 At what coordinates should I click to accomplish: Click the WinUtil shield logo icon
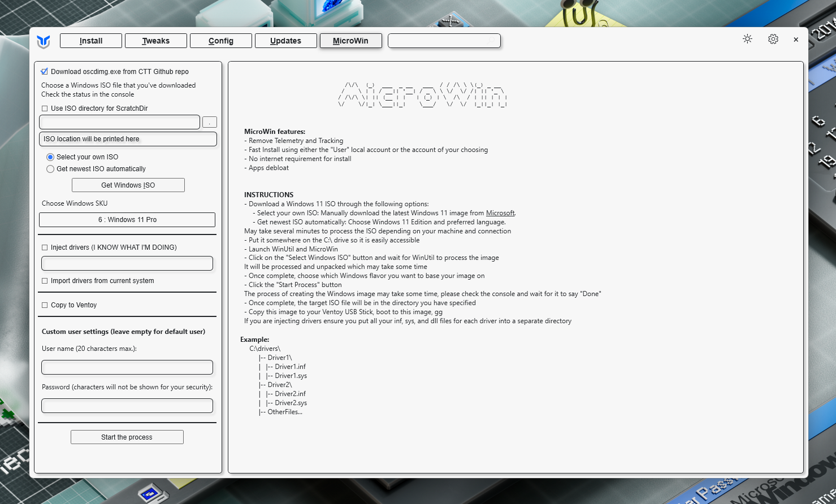point(44,41)
